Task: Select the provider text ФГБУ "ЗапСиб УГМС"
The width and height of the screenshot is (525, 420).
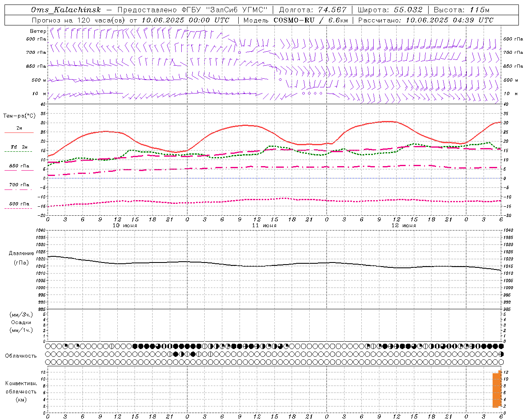Action: [224, 10]
